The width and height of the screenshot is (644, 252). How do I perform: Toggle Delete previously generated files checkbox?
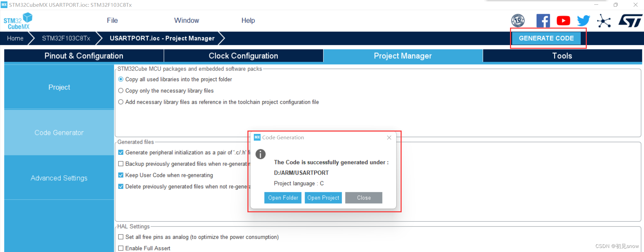[x=121, y=186]
